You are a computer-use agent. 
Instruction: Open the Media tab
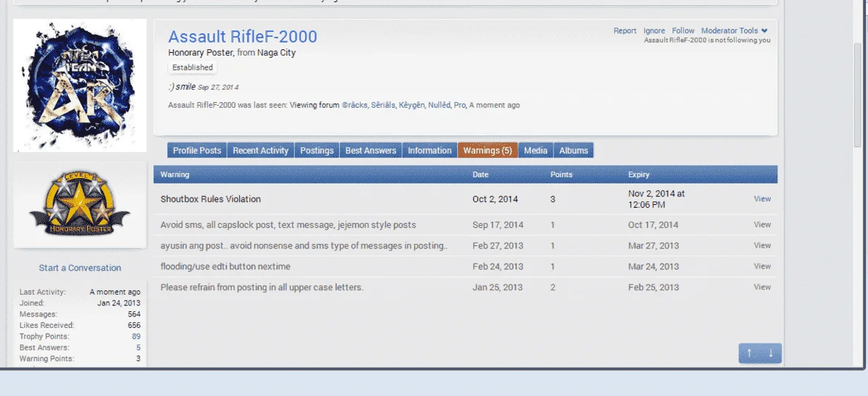click(x=536, y=151)
